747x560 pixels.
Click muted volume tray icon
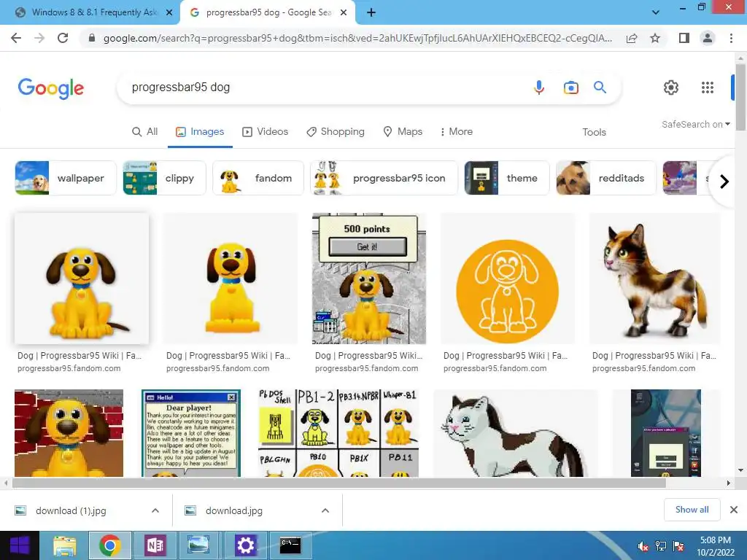pos(643,546)
